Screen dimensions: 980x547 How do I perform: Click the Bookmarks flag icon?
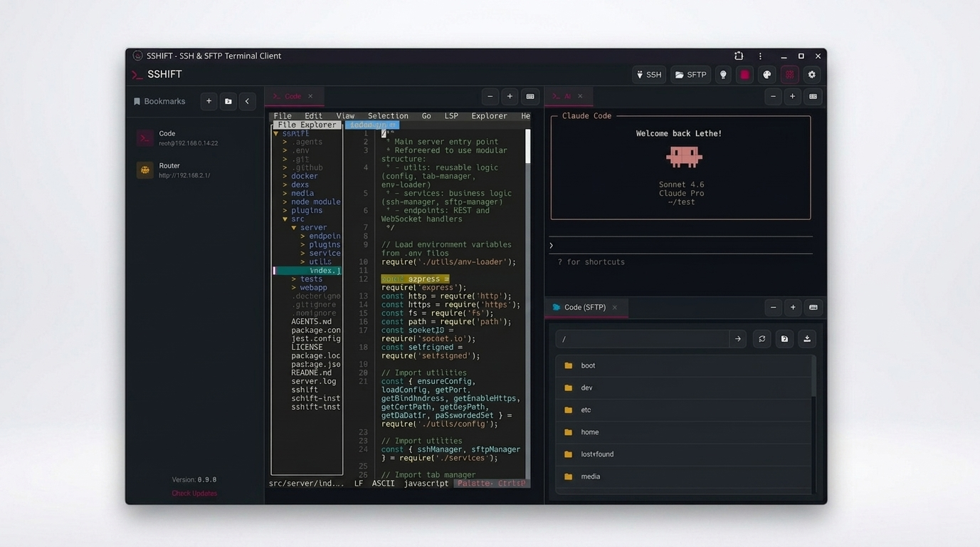click(x=137, y=100)
